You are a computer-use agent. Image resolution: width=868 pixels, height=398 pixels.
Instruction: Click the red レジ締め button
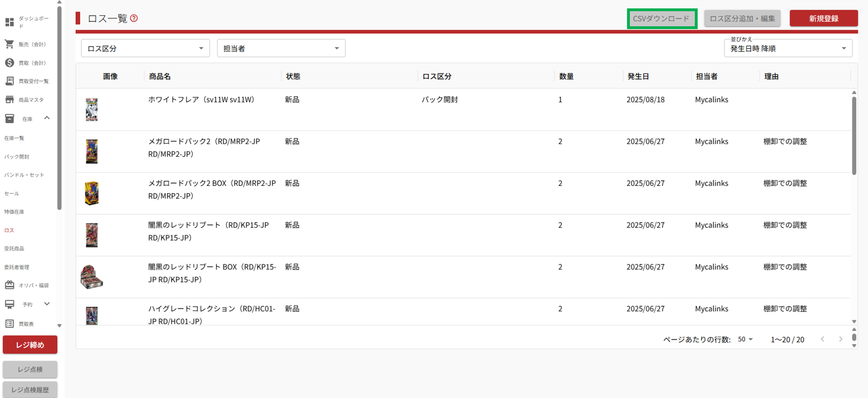[30, 345]
